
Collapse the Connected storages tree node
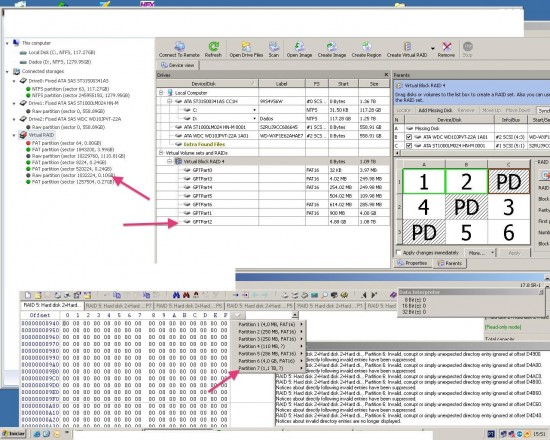click(x=7, y=72)
